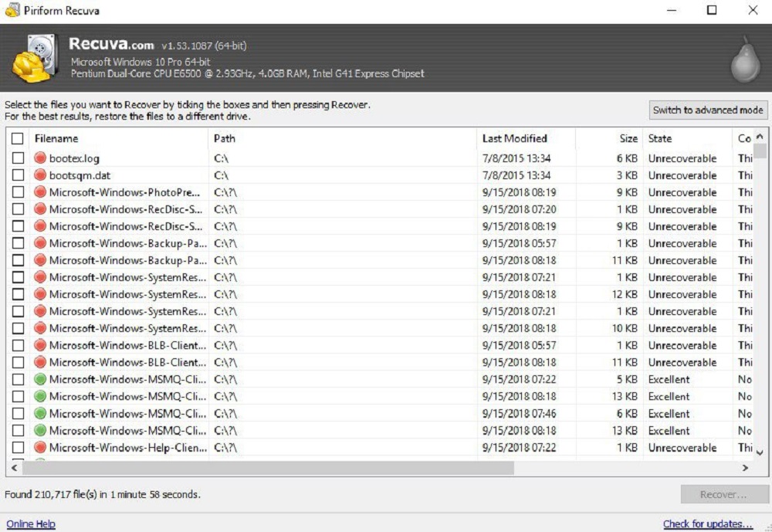Select the Microsoft-Windows-PhotoPre... filename

[x=124, y=192]
